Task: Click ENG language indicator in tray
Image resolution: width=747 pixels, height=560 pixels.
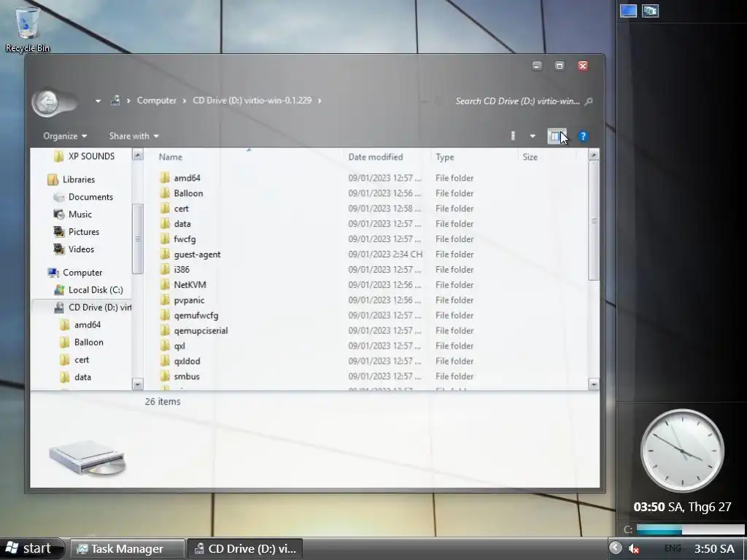Action: [673, 548]
